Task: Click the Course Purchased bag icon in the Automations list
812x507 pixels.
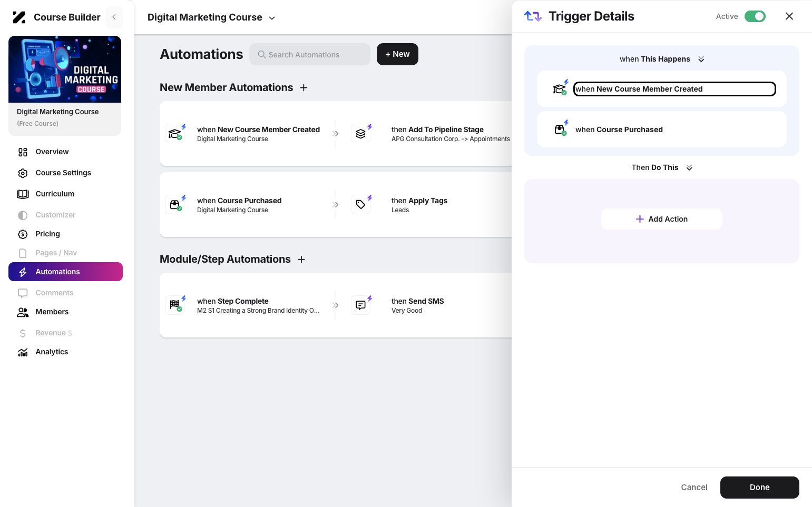Action: pyautogui.click(x=175, y=204)
